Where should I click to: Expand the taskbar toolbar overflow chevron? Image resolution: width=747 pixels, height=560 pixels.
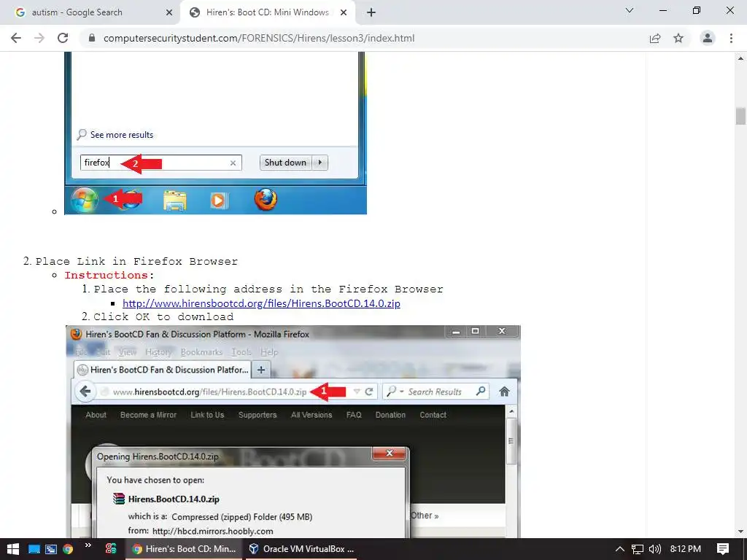point(88,545)
